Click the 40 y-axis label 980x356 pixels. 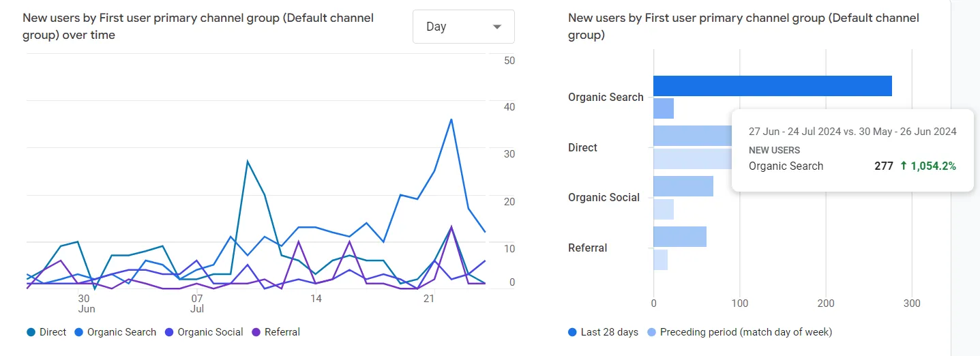tap(509, 107)
